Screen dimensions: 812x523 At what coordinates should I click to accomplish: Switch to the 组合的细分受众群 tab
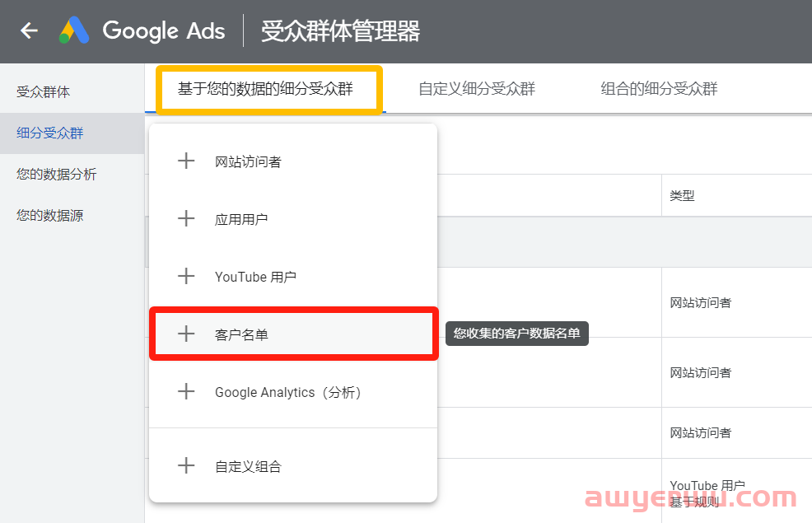coord(659,89)
